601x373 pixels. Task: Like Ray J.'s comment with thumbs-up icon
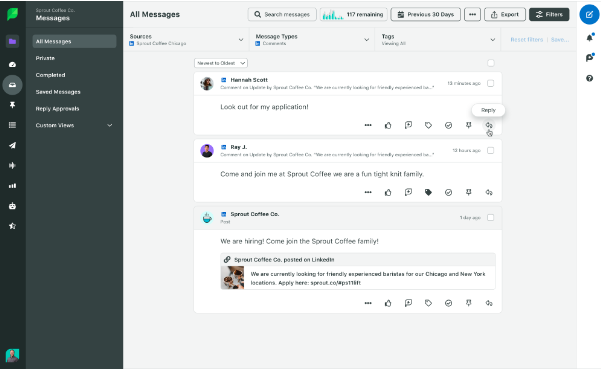click(x=388, y=192)
